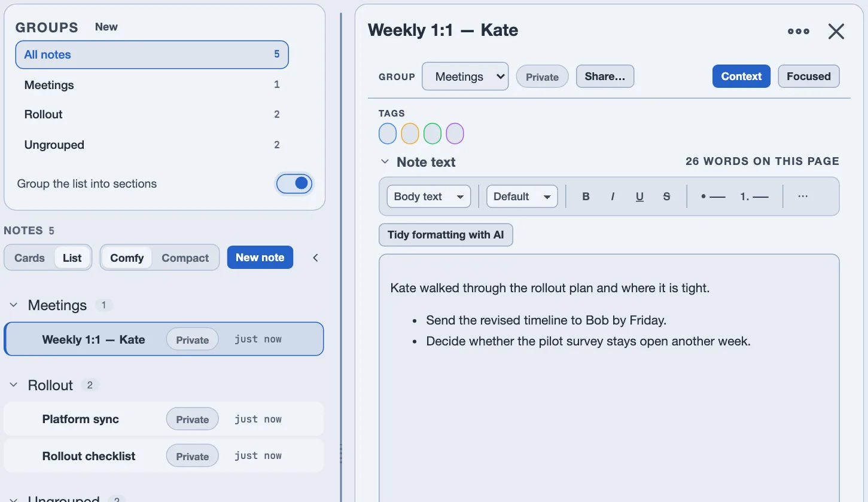The height and width of the screenshot is (502, 868).
Task: Collapse the Note text section
Action: click(385, 162)
